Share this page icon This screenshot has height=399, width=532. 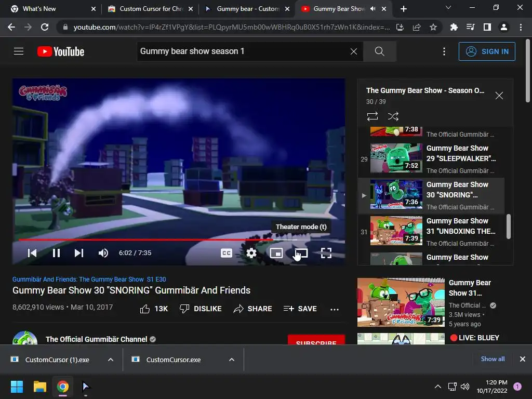coord(417,27)
